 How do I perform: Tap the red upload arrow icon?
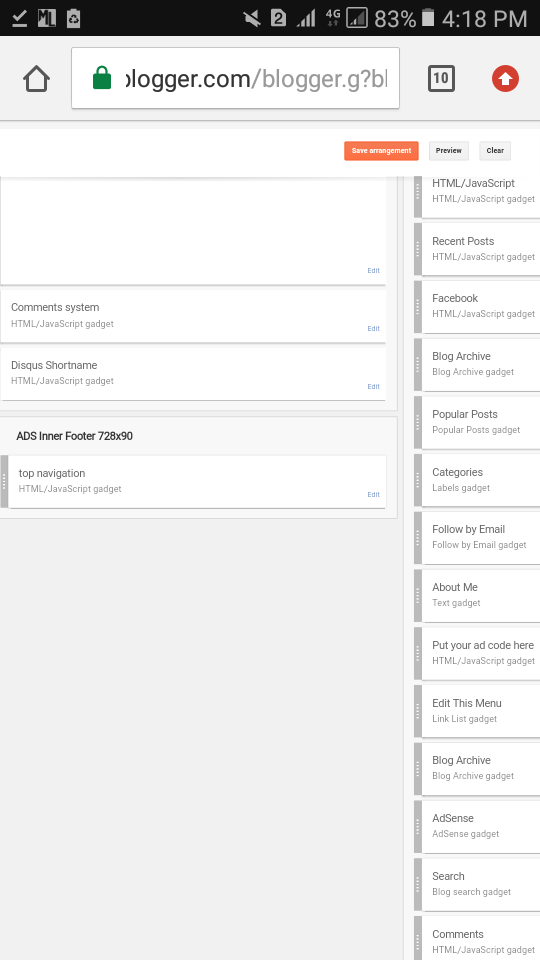505,78
